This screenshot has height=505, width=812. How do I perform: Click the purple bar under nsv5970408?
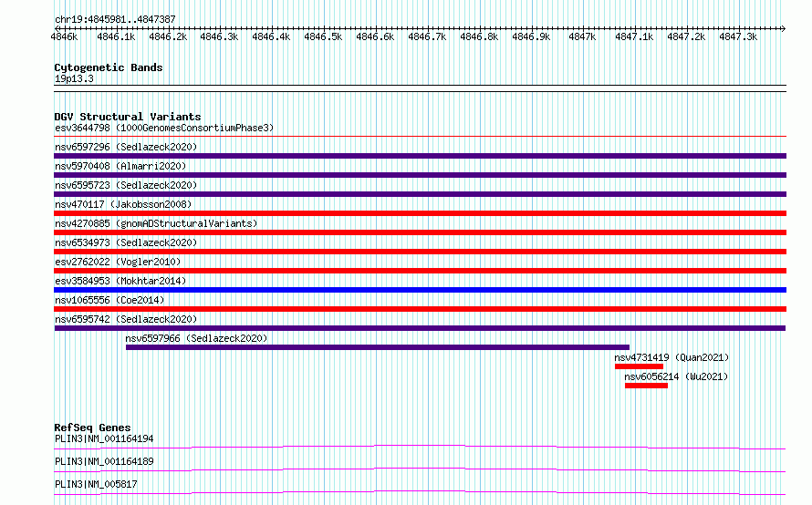(x=420, y=175)
